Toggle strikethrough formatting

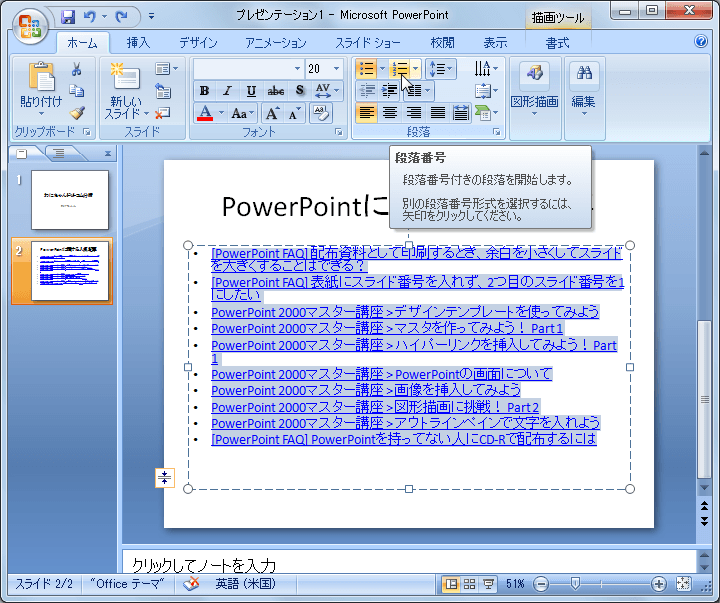point(276,90)
